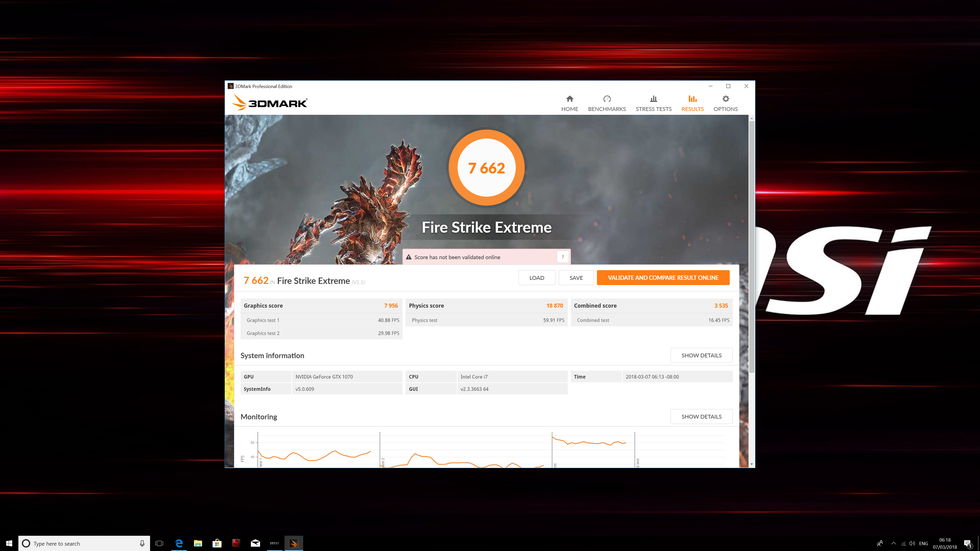Image resolution: width=980 pixels, height=551 pixels.
Task: Go to the 3DMark Home tab
Action: pos(570,103)
